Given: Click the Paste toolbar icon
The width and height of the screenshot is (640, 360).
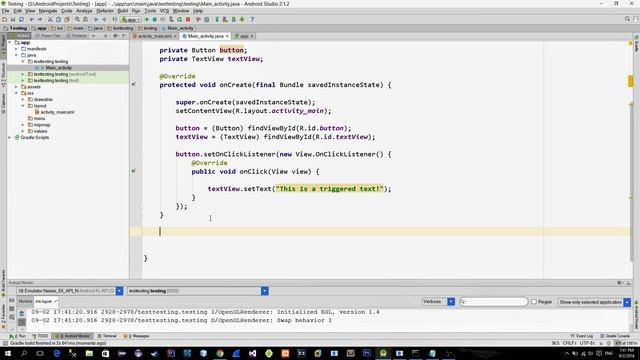Looking at the screenshot, I should click(x=67, y=20).
